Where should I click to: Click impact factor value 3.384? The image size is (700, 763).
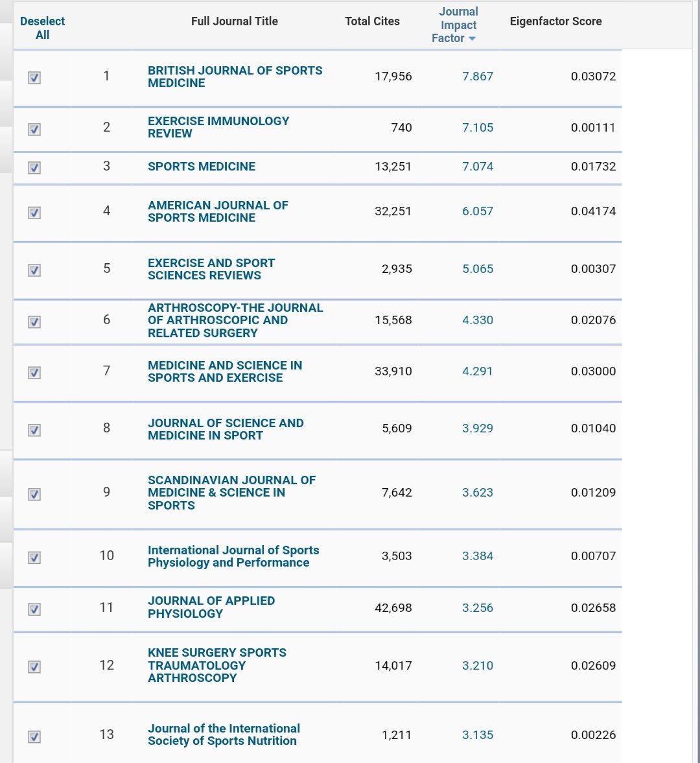478,556
